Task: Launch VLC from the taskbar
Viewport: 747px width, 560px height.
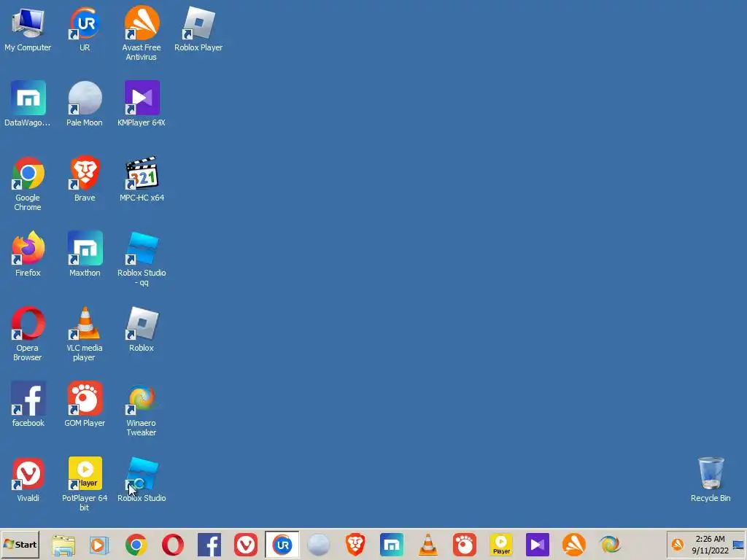Action: click(427, 544)
